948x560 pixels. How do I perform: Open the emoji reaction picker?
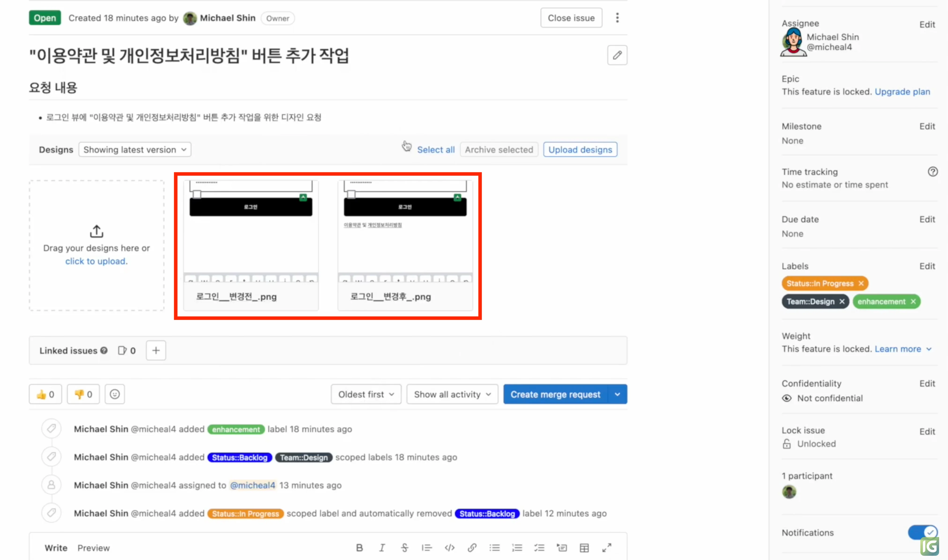(x=114, y=394)
